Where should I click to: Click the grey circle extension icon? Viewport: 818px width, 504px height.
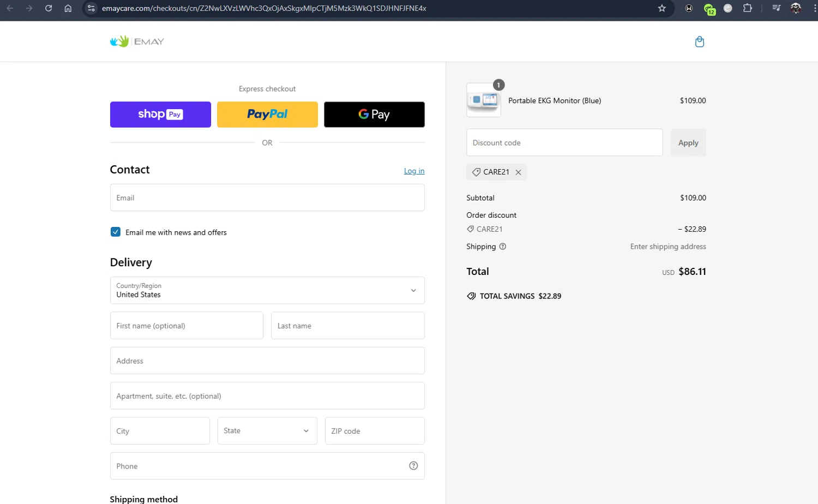pyautogui.click(x=728, y=8)
